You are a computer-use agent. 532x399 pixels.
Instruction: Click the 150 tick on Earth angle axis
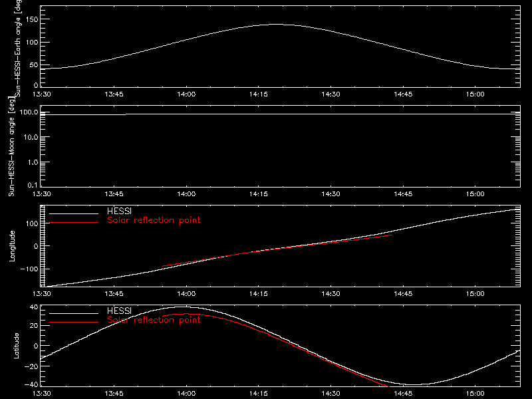tap(32, 19)
